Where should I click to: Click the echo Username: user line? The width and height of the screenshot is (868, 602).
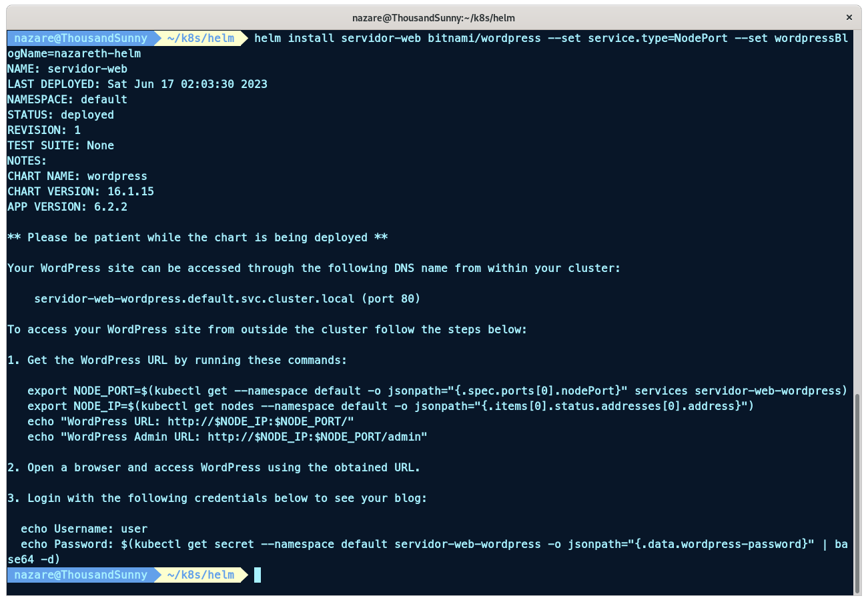pyautogui.click(x=84, y=529)
